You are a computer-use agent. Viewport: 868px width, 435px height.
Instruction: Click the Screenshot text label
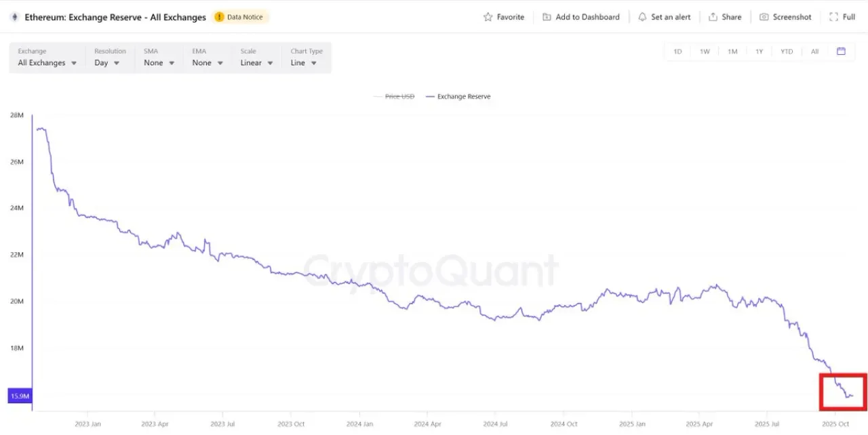pos(792,17)
